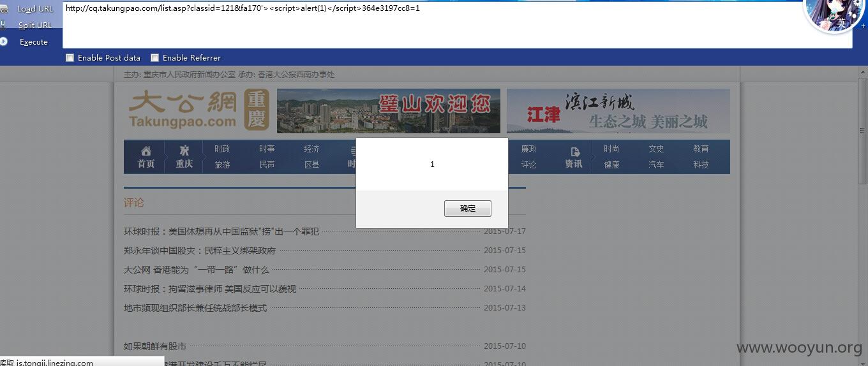Image resolution: width=868 pixels, height=366 pixels.
Task: Click the Takungpao.com 大公網 logo
Action: coord(198,110)
